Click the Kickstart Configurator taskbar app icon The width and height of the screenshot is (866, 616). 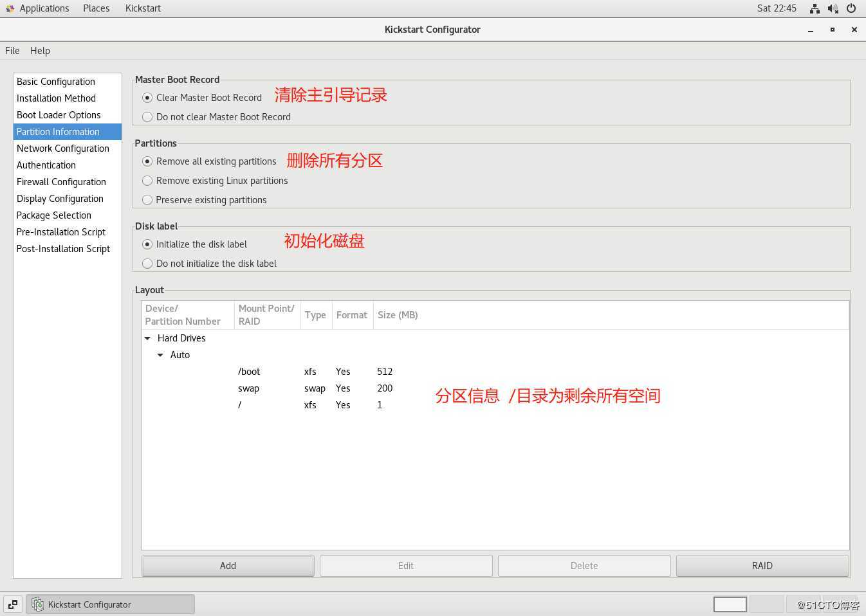click(x=38, y=604)
